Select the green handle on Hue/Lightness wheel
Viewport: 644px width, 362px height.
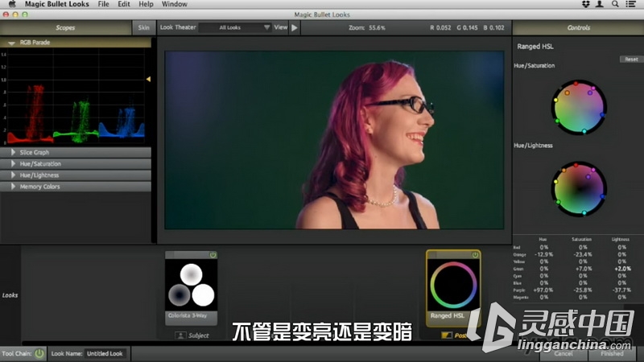pyautogui.click(x=558, y=202)
